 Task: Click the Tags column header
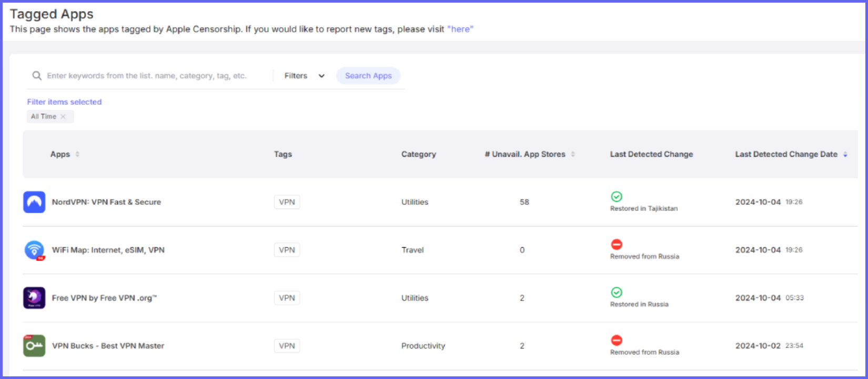[283, 154]
